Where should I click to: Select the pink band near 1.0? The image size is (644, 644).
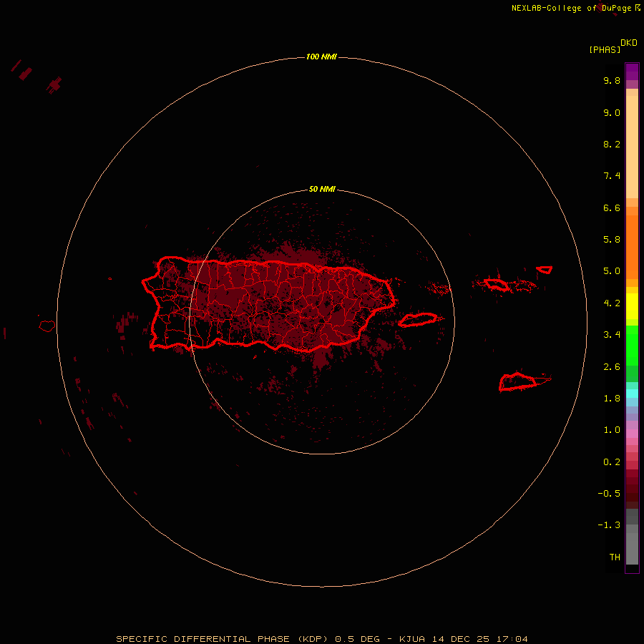pyautogui.click(x=632, y=434)
